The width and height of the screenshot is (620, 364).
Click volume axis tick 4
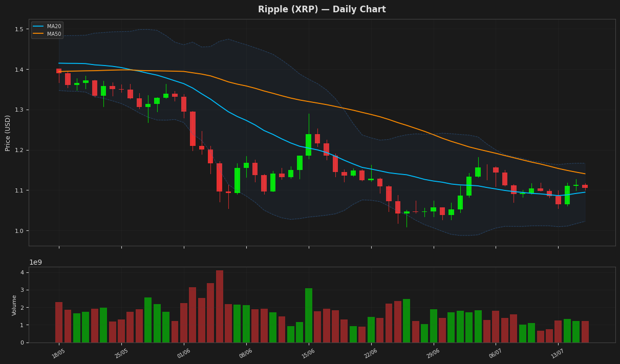[x=22, y=273]
